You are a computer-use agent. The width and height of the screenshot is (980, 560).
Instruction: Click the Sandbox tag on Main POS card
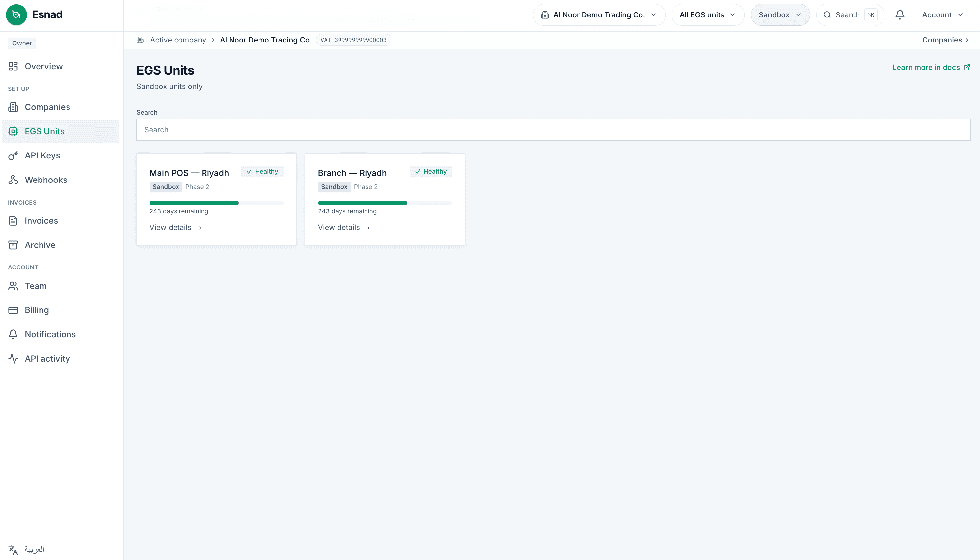(166, 187)
